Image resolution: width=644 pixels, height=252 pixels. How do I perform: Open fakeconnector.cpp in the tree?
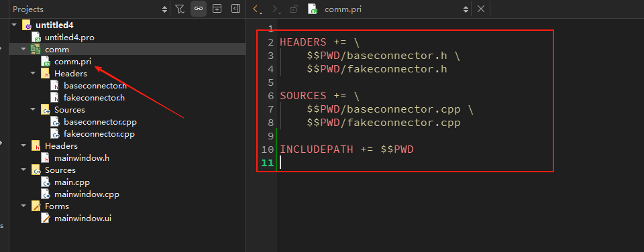99,134
